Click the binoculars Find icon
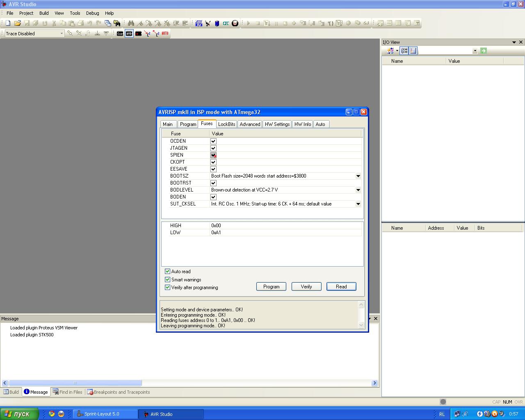 click(131, 23)
